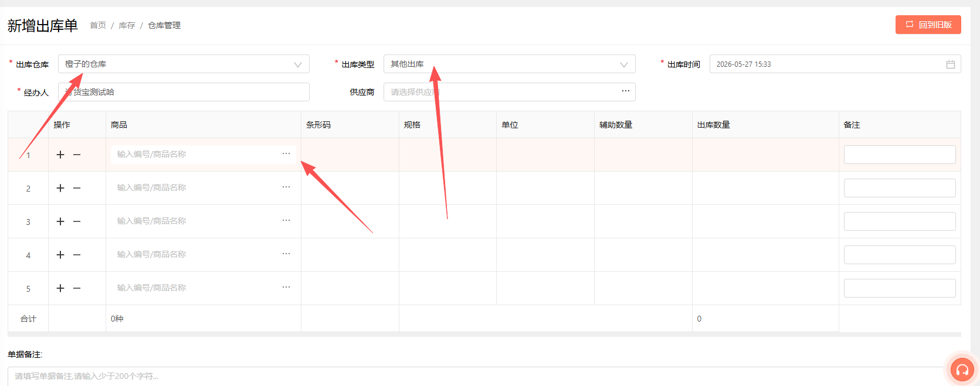Click the 出库时间 date field
This screenshot has width=980, height=386.
(x=835, y=64)
